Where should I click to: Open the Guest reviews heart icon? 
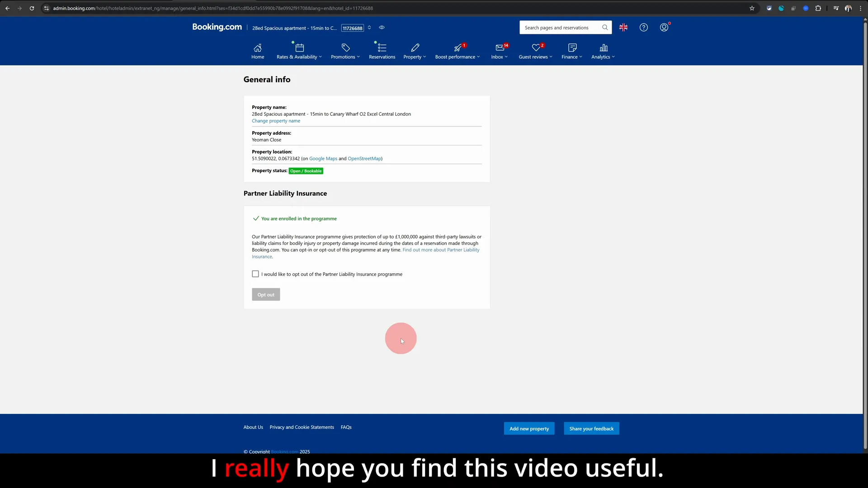coord(536,48)
